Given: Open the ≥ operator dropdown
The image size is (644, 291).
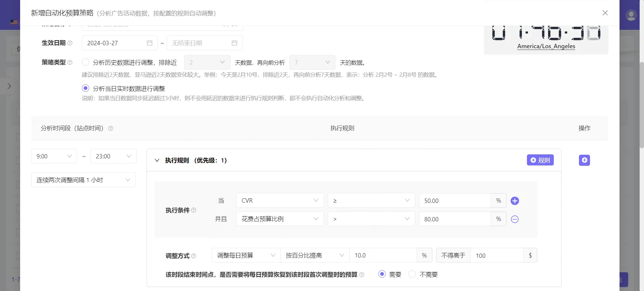Looking at the screenshot, I should pos(371,200).
